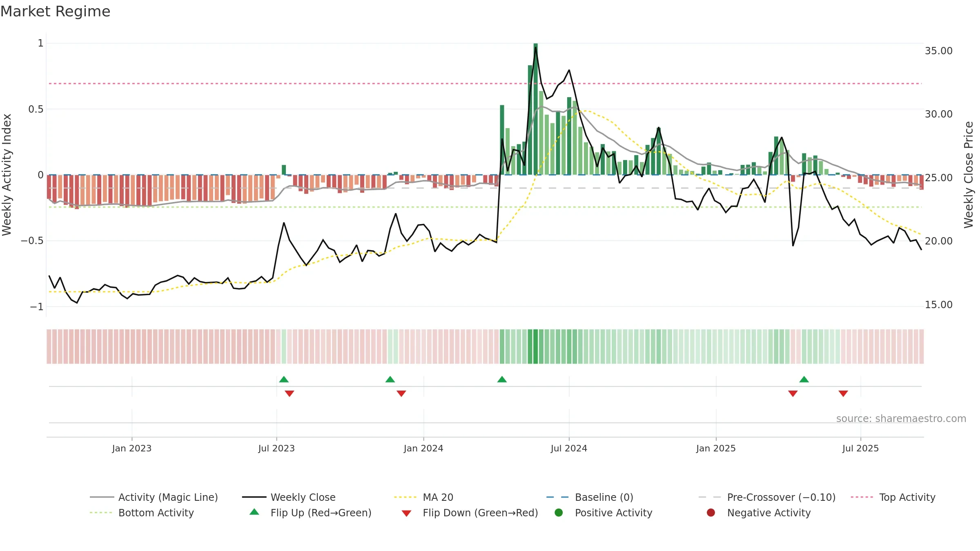
Task: Click the flip-down marker before Jul 2025
Action: pos(843,393)
